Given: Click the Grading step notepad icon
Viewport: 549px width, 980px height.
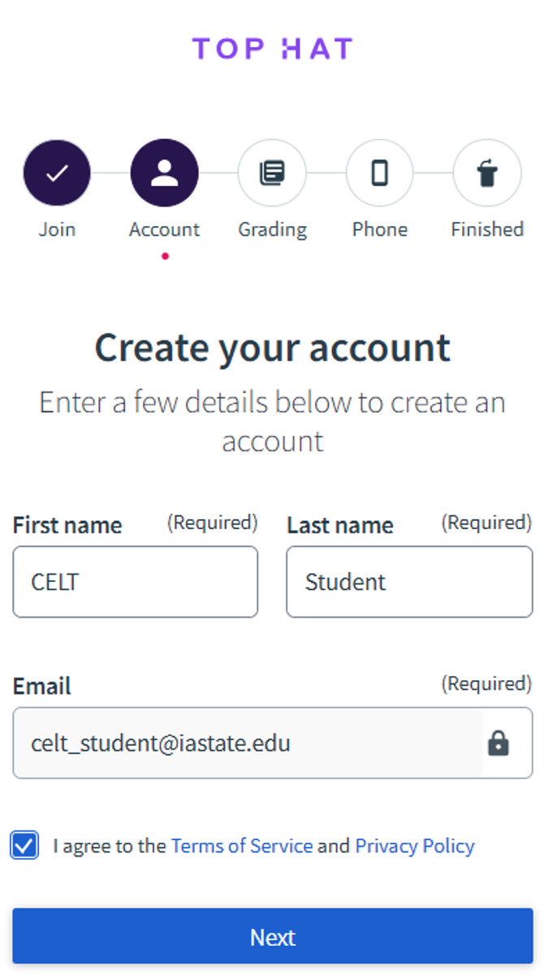Looking at the screenshot, I should tap(272, 171).
